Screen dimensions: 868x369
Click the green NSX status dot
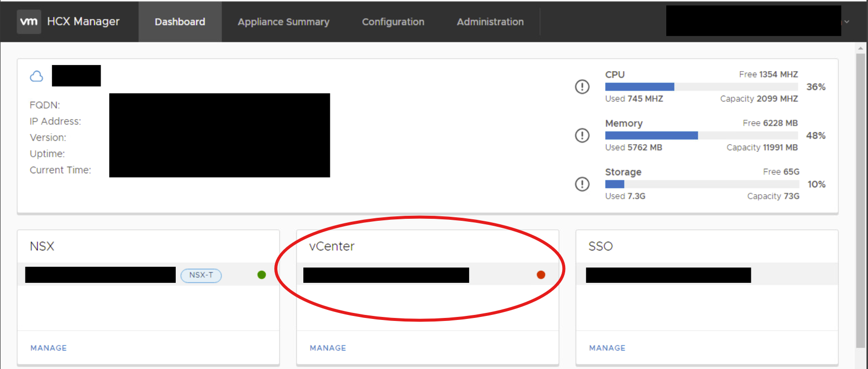(261, 275)
